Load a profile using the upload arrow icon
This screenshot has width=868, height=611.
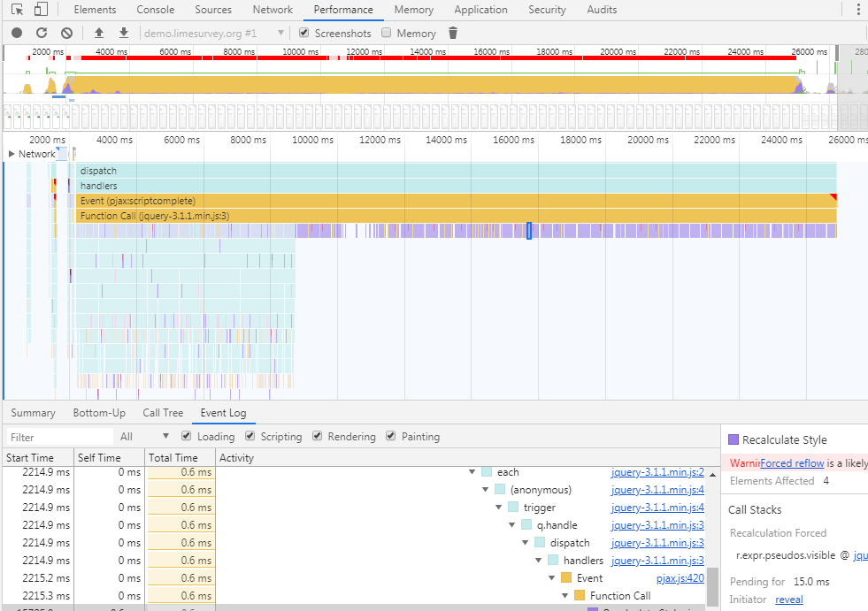pos(99,34)
